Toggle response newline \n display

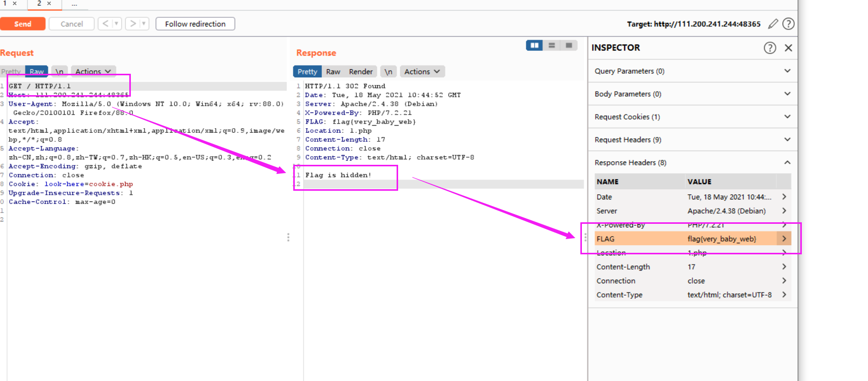pos(388,72)
